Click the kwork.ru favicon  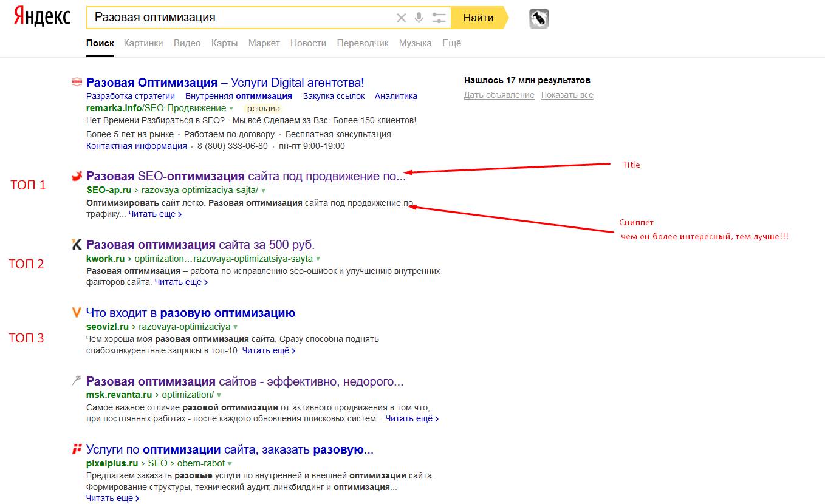tap(77, 245)
